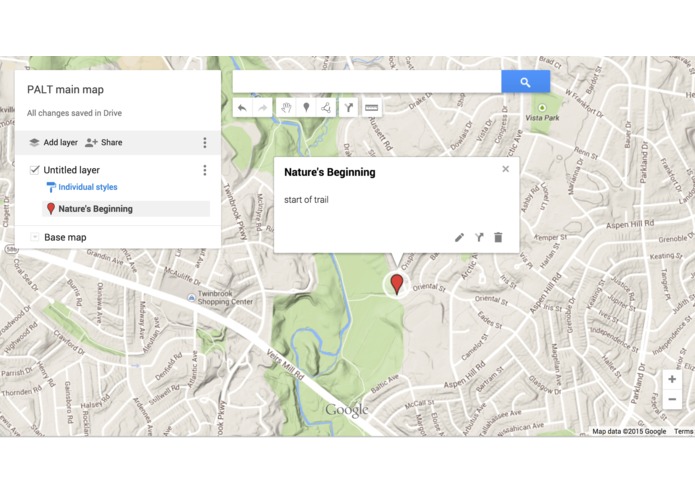Click the Base map label

(65, 237)
